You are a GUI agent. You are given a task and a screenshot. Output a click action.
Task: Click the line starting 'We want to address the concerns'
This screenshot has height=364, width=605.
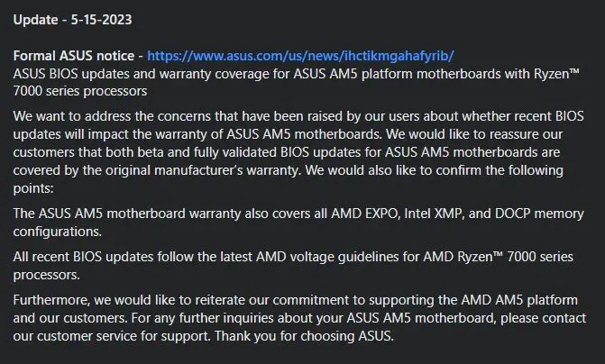coord(298,116)
